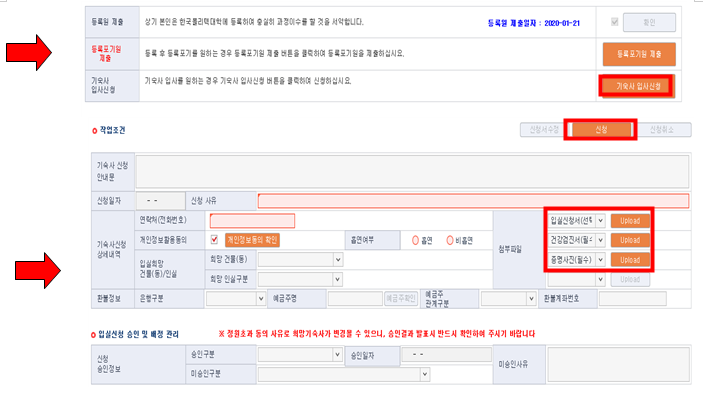
Task: Click the 입실신청 승인 및 배정 관리 heading
Action: 138,334
